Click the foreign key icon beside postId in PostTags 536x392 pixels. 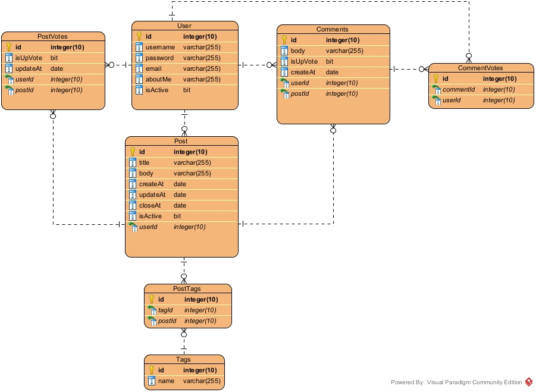coord(152,321)
